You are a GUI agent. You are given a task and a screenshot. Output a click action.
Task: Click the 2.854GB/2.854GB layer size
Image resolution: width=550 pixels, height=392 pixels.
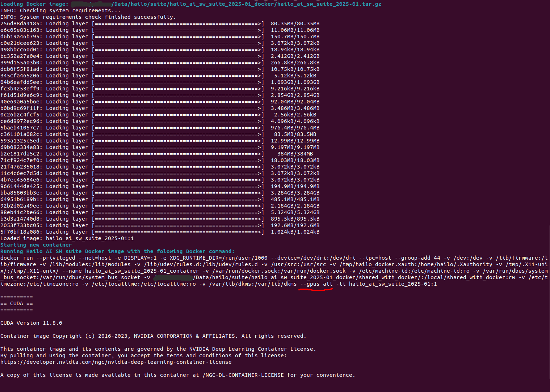[295, 95]
